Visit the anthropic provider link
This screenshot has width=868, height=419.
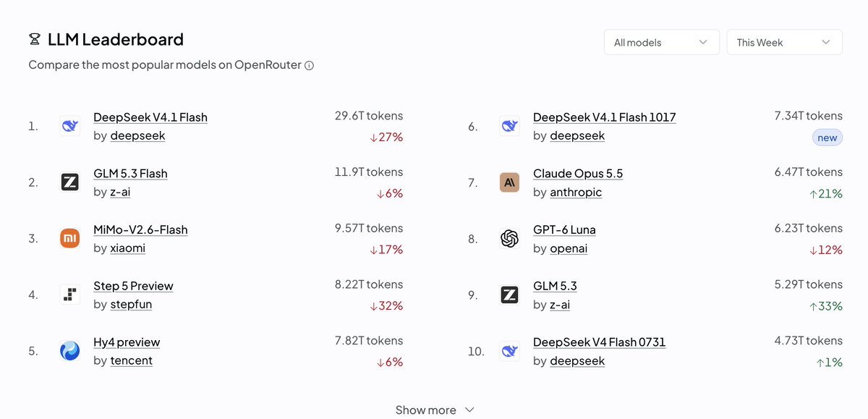576,192
